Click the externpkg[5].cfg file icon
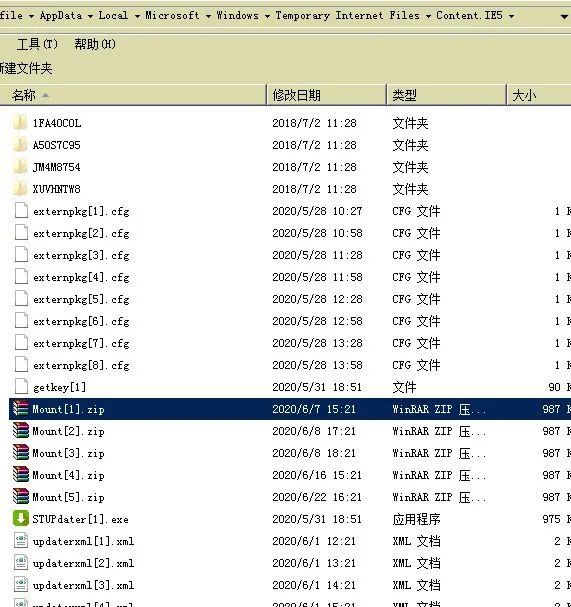 point(21,299)
